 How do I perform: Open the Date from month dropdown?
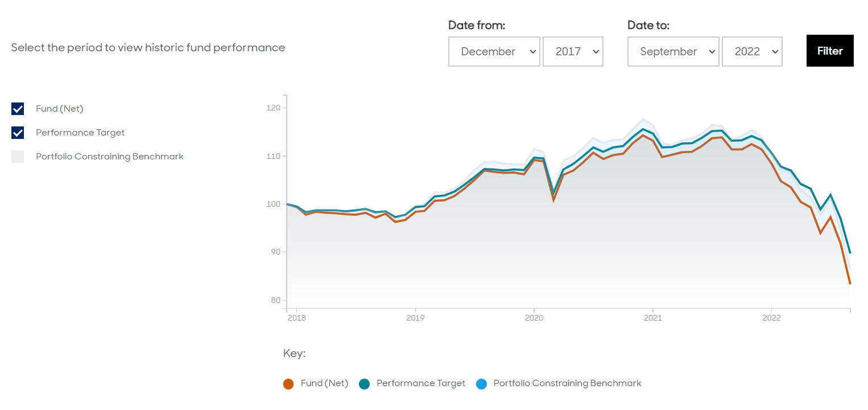pos(494,52)
